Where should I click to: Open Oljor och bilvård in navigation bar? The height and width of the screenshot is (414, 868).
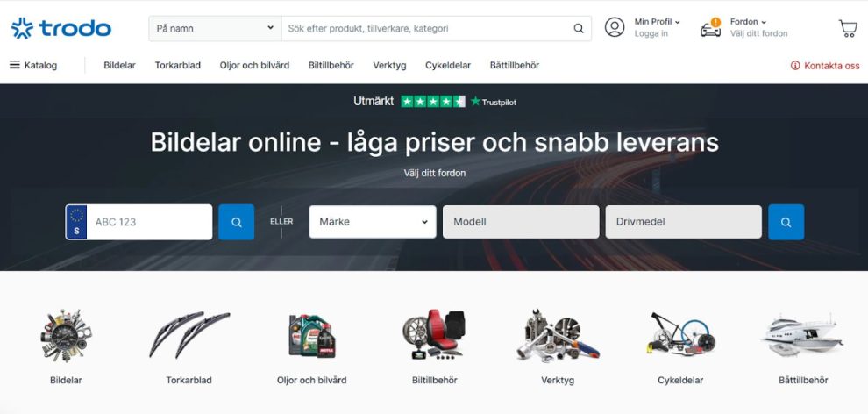[254, 65]
